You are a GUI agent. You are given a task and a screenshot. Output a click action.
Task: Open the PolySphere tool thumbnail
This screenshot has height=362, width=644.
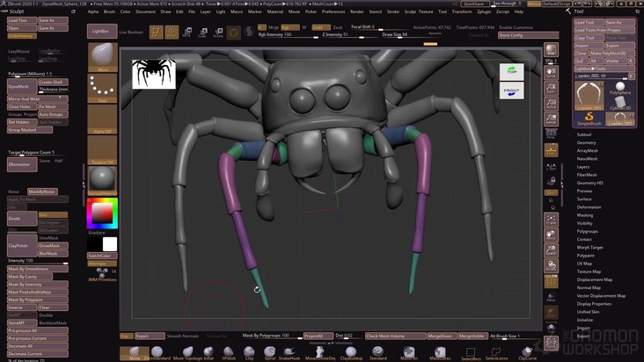point(619,88)
